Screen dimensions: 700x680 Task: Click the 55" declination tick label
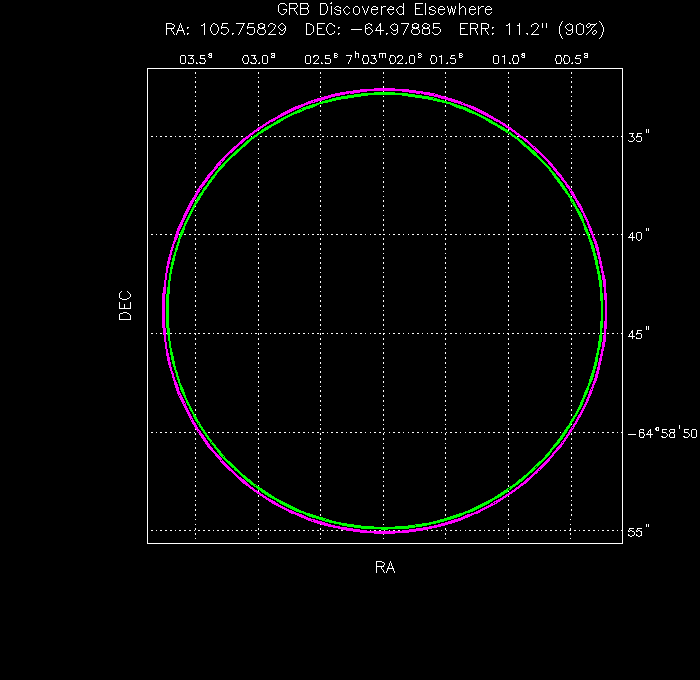639,532
